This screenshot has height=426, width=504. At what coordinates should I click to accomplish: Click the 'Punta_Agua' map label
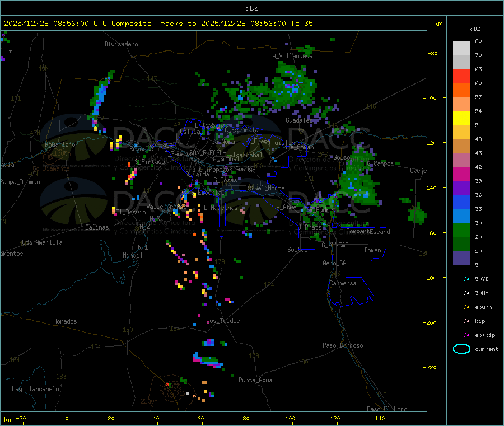coord(255,380)
